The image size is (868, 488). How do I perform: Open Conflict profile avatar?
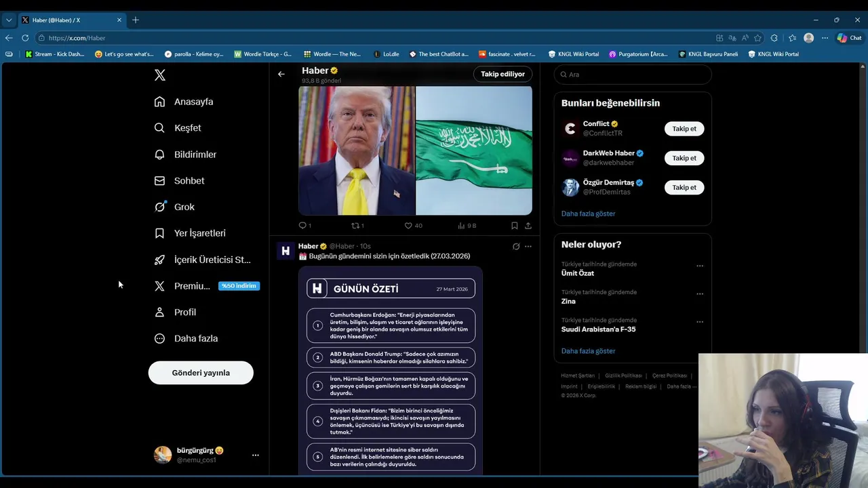pyautogui.click(x=570, y=129)
